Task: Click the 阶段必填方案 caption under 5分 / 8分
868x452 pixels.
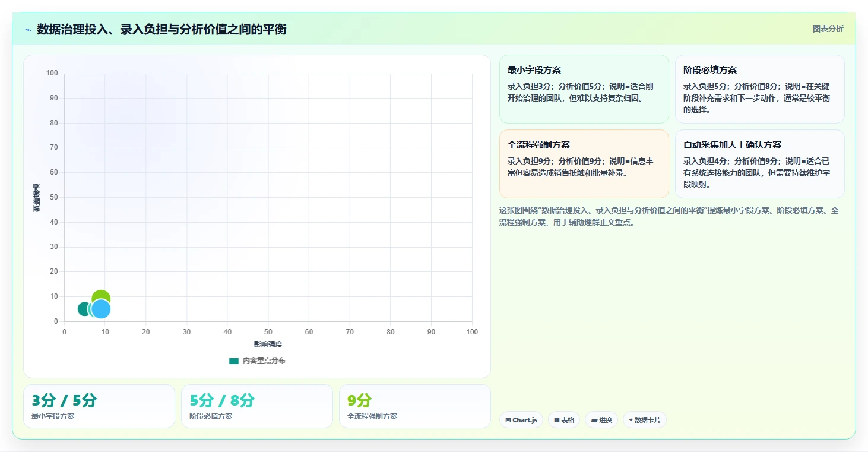Action: click(211, 416)
